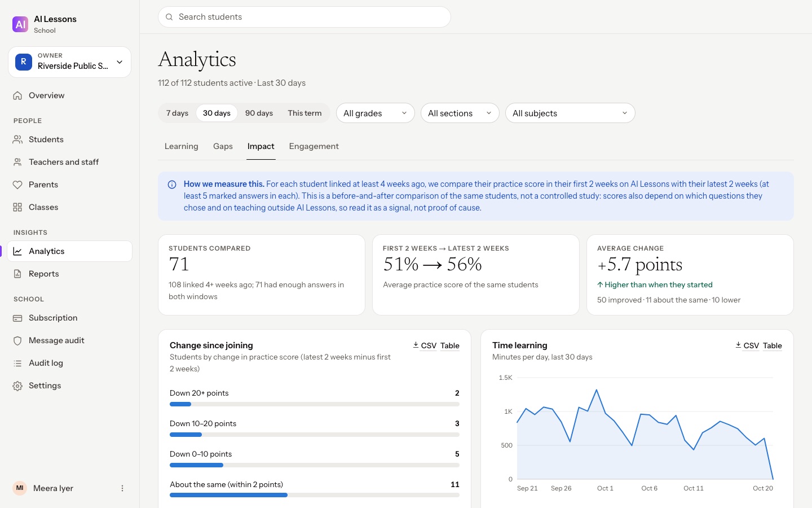The height and width of the screenshot is (508, 812).
Task: Click the Classes grid icon
Action: [17, 207]
